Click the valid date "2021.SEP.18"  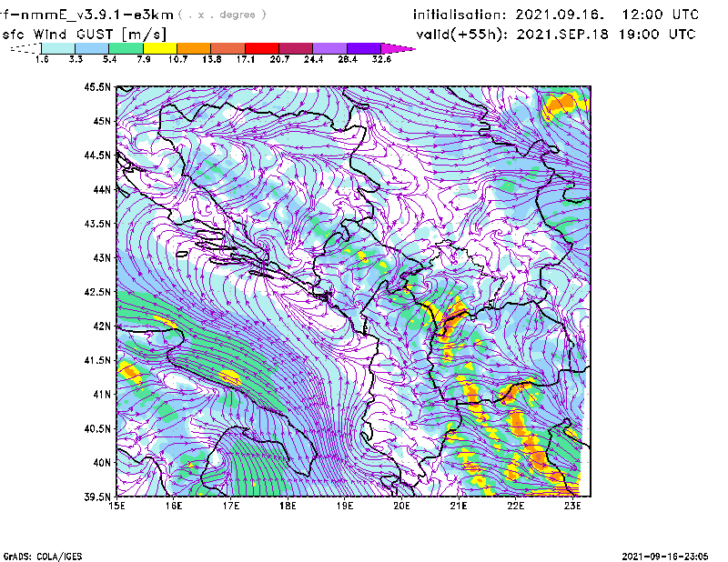[x=562, y=35]
